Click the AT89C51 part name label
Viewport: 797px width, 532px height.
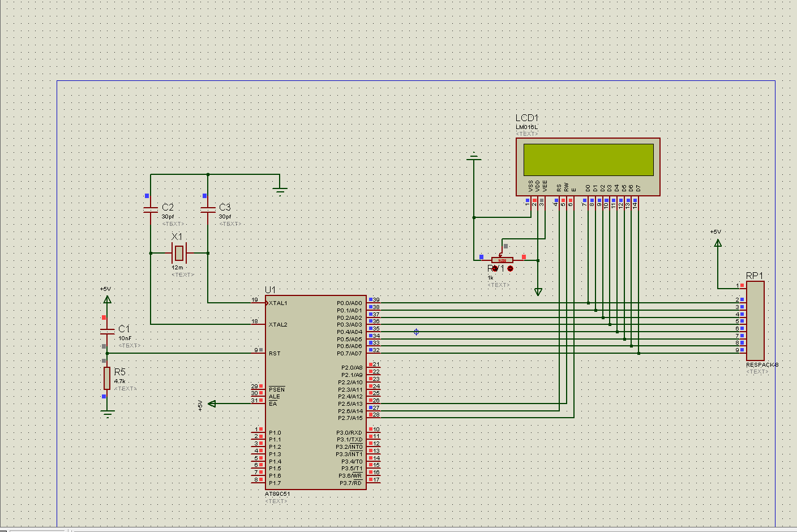(x=277, y=494)
